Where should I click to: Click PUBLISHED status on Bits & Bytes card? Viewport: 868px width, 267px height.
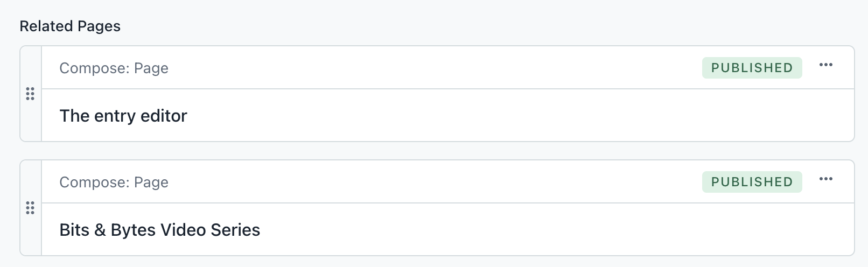pyautogui.click(x=752, y=182)
